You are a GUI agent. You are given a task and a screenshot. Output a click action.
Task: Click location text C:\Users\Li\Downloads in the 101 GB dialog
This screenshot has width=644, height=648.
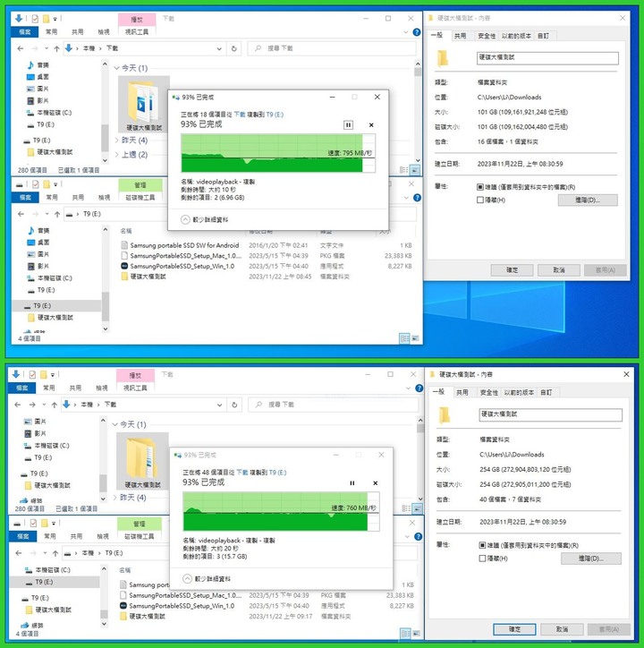(x=509, y=98)
